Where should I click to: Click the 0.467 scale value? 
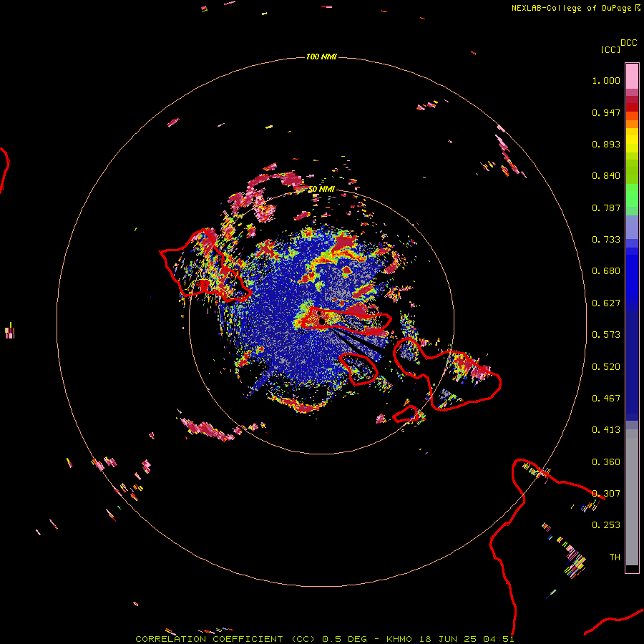pyautogui.click(x=606, y=399)
